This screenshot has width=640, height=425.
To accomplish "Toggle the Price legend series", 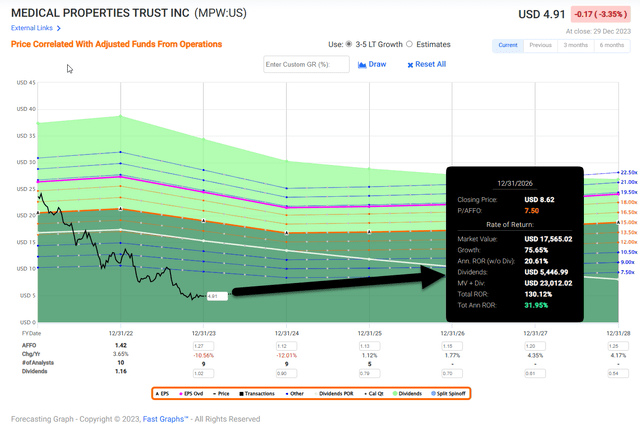I will [221, 394].
